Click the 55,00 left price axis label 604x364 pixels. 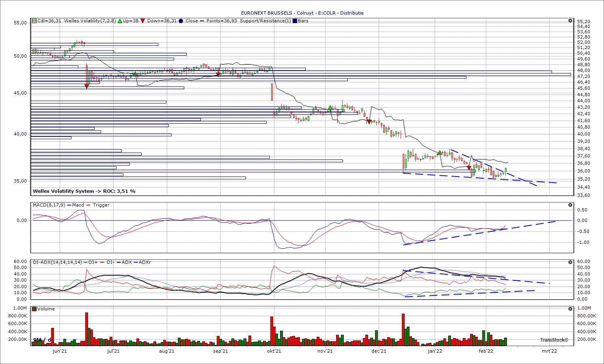coord(20,23)
